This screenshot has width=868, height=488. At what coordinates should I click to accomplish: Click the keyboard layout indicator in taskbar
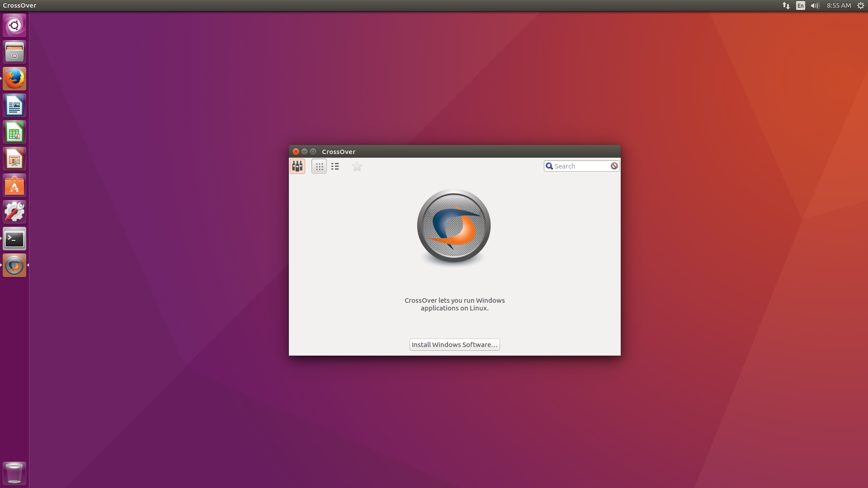click(x=800, y=5)
